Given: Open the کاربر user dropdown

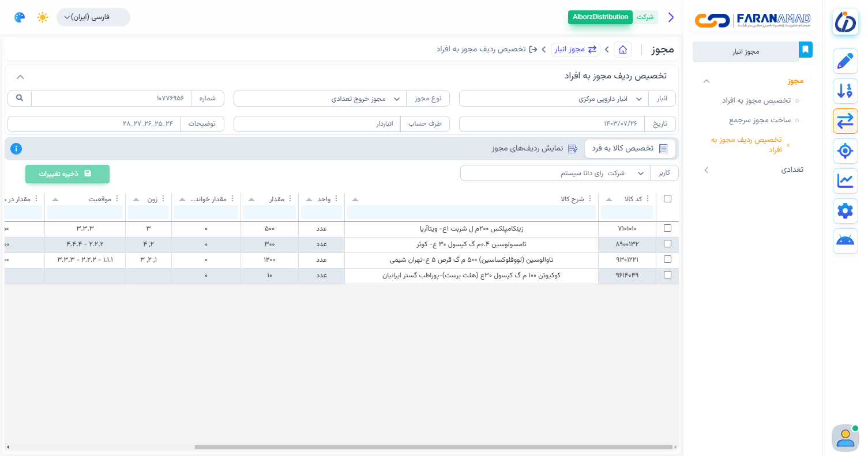Looking at the screenshot, I should (x=555, y=173).
